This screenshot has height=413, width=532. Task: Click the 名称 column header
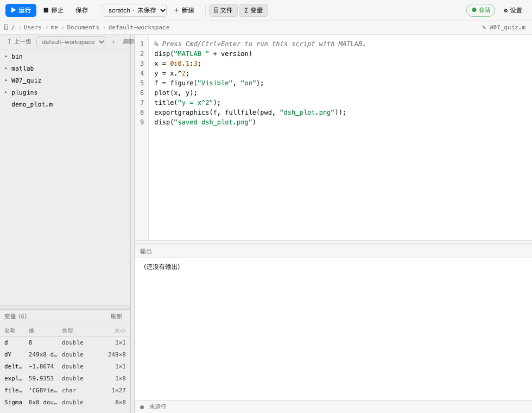[x=10, y=330]
